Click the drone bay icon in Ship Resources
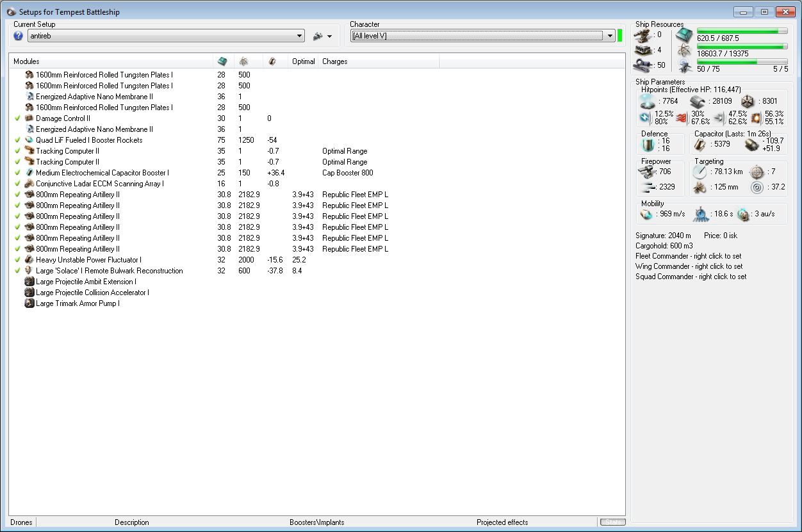Image resolution: width=802 pixels, height=532 pixels. (x=684, y=66)
